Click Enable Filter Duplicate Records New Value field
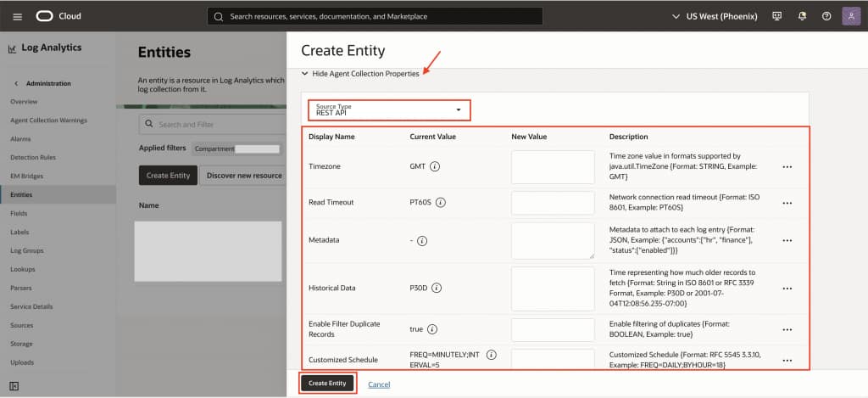This screenshot has width=868, height=398. [553, 330]
